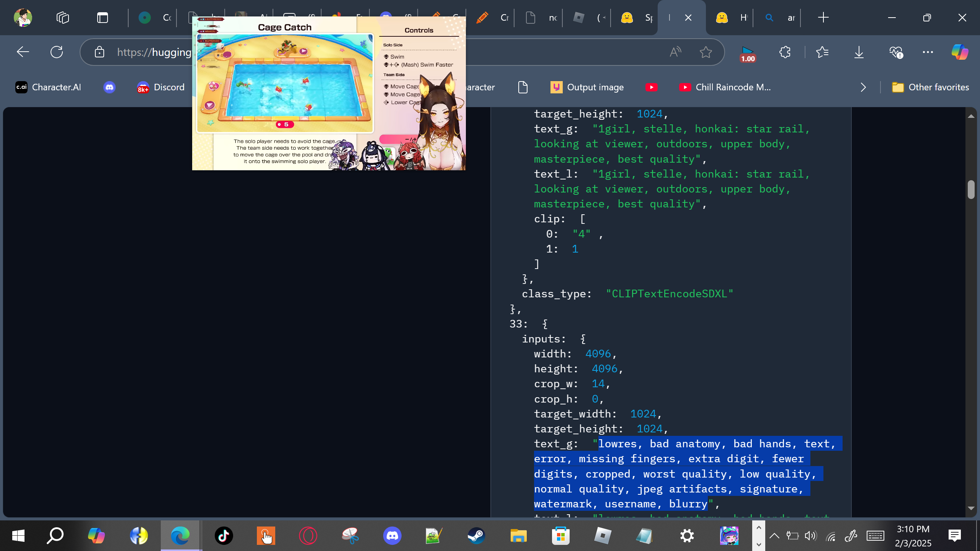The height and width of the screenshot is (551, 980).
Task: Open the Edge profile avatar
Action: point(23,18)
